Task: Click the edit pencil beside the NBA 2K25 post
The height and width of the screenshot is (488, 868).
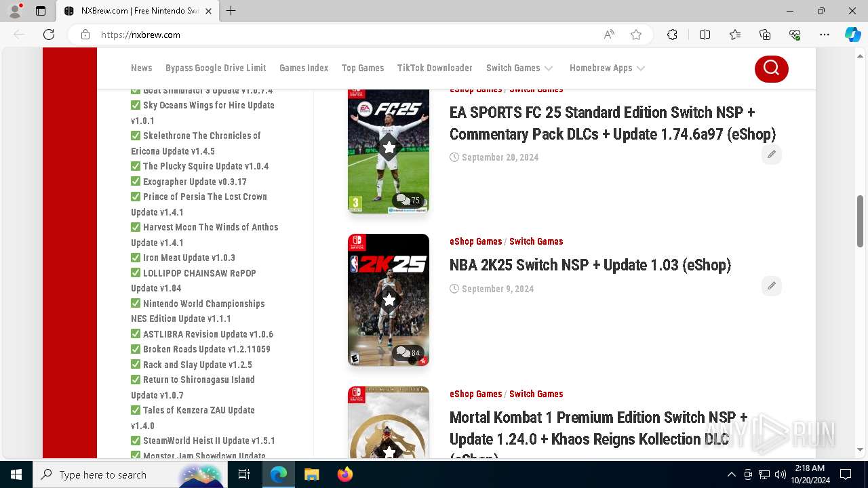Action: [771, 286]
